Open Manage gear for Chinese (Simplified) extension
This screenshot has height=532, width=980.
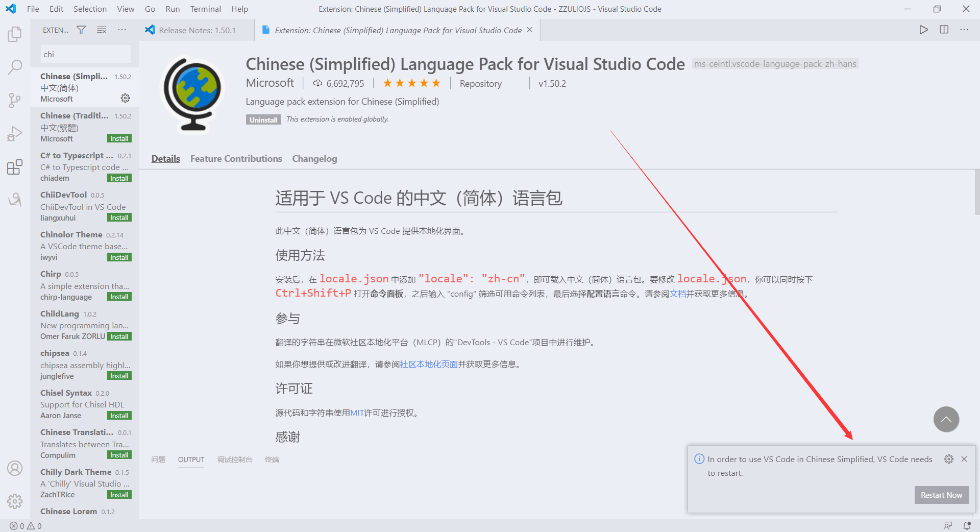(x=125, y=98)
